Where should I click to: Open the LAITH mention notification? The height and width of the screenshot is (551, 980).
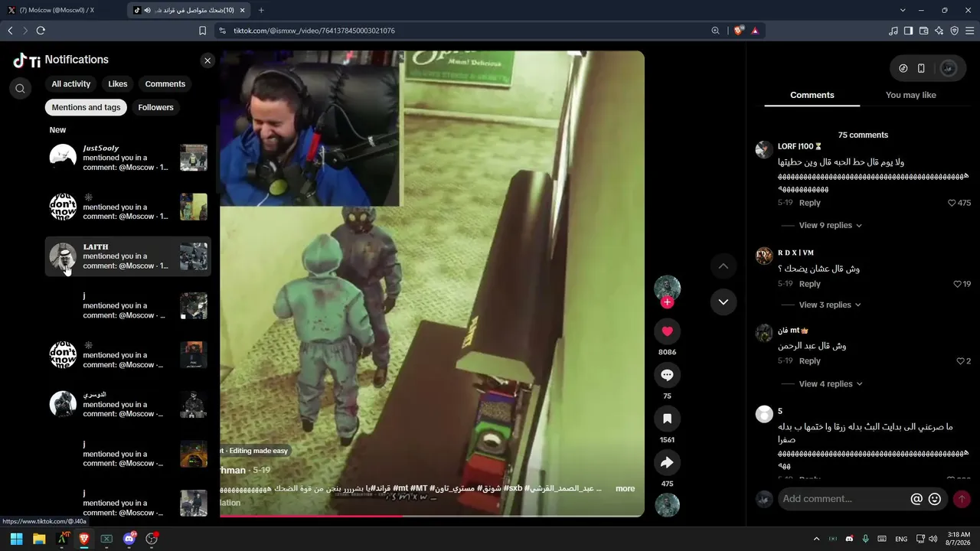click(128, 256)
